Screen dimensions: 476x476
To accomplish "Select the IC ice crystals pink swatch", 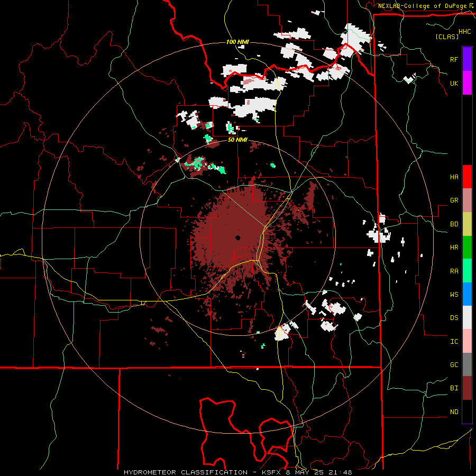I will point(467,341).
